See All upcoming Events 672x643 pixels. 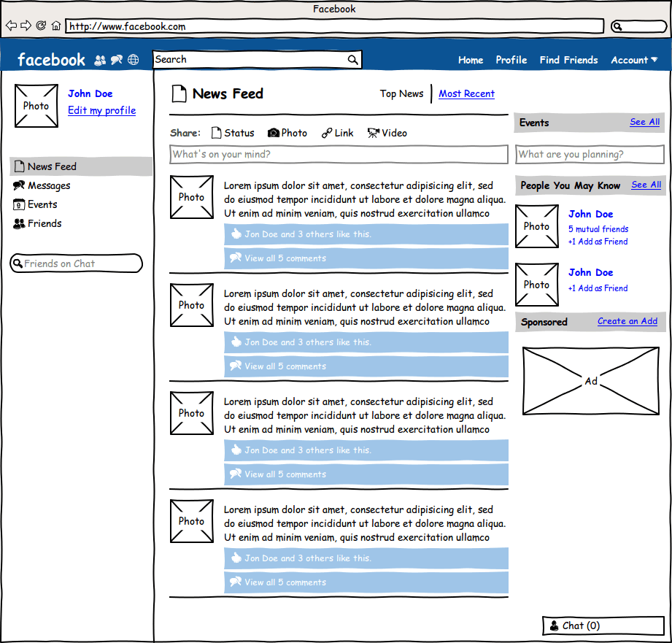coord(644,122)
